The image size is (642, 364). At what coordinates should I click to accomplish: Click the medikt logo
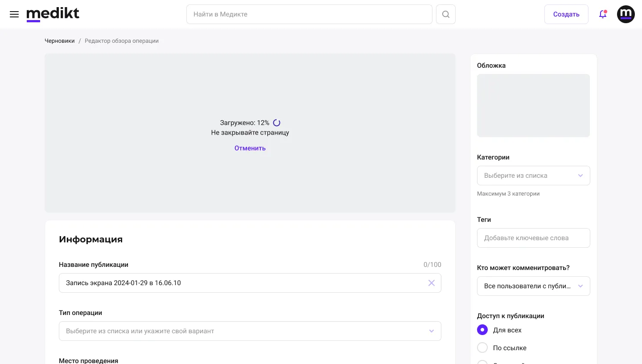click(53, 14)
